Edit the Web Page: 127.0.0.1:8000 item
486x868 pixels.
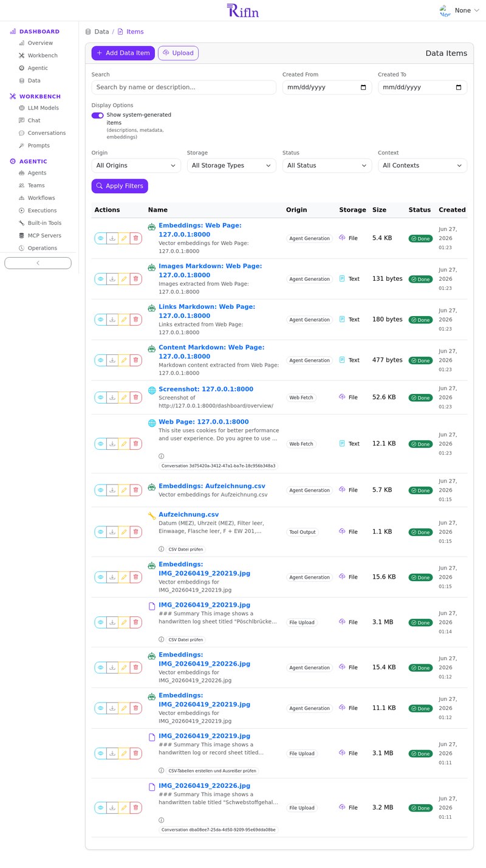point(124,444)
